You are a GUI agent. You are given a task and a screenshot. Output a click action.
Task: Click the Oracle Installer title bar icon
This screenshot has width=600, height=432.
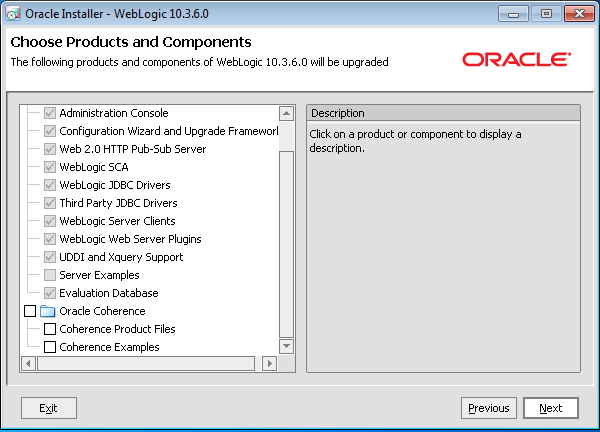(x=13, y=14)
